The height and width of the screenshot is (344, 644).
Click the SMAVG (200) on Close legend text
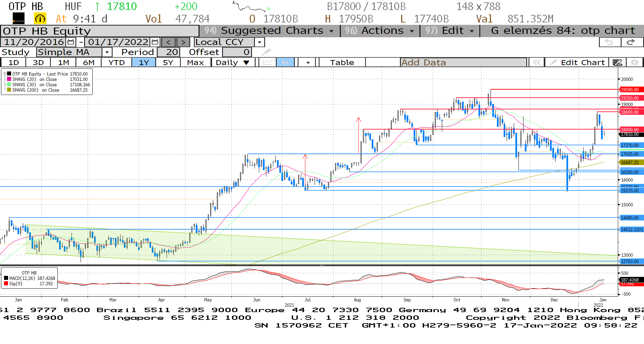click(x=36, y=90)
